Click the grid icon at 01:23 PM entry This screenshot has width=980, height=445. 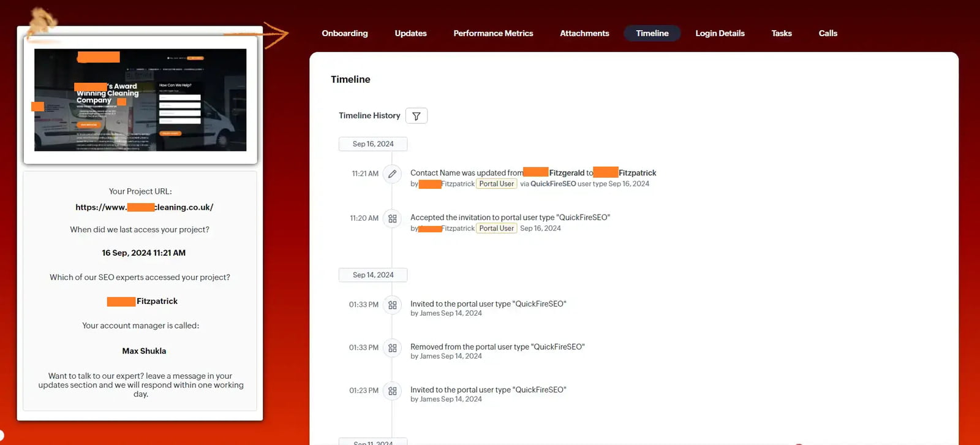point(392,390)
